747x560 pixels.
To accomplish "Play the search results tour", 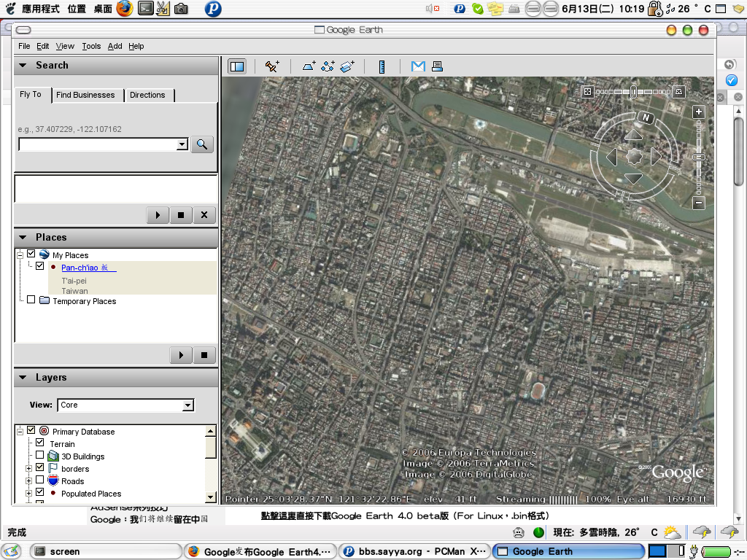I will pos(158,215).
